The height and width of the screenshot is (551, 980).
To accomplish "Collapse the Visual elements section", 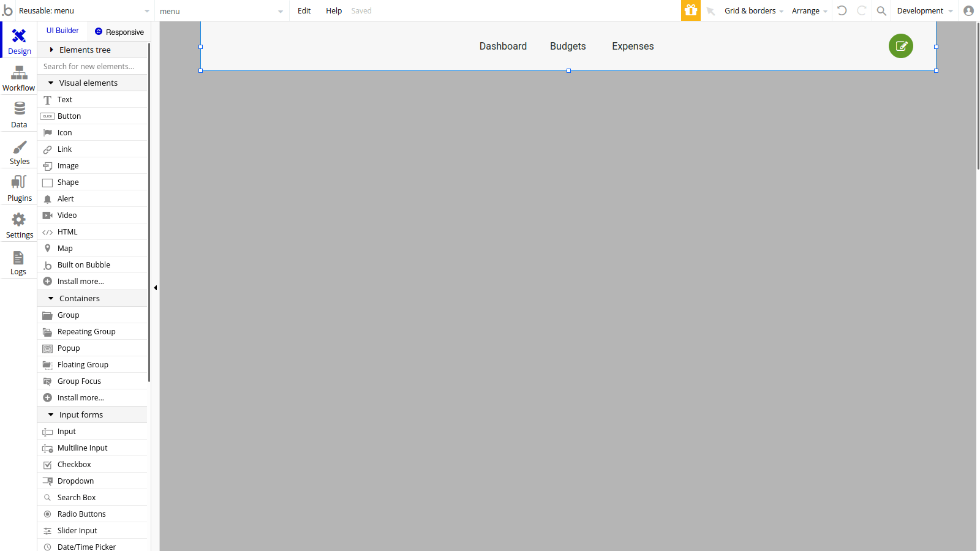I will pyautogui.click(x=92, y=83).
